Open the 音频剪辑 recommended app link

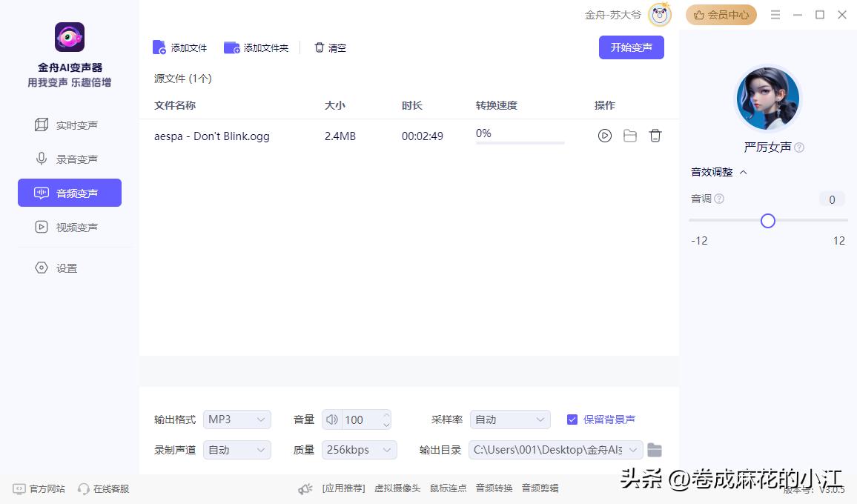pos(540,488)
